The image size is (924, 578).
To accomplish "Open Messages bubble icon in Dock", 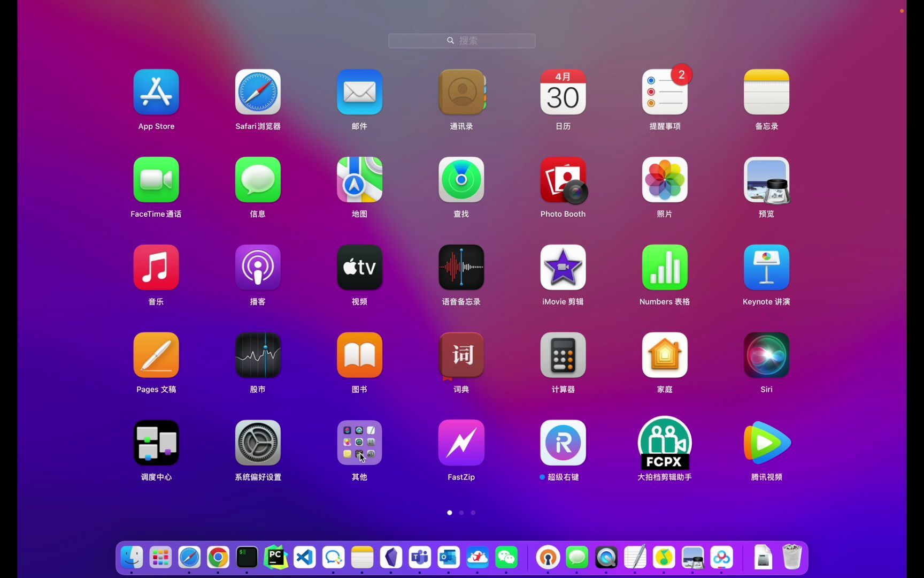I will [x=577, y=558].
